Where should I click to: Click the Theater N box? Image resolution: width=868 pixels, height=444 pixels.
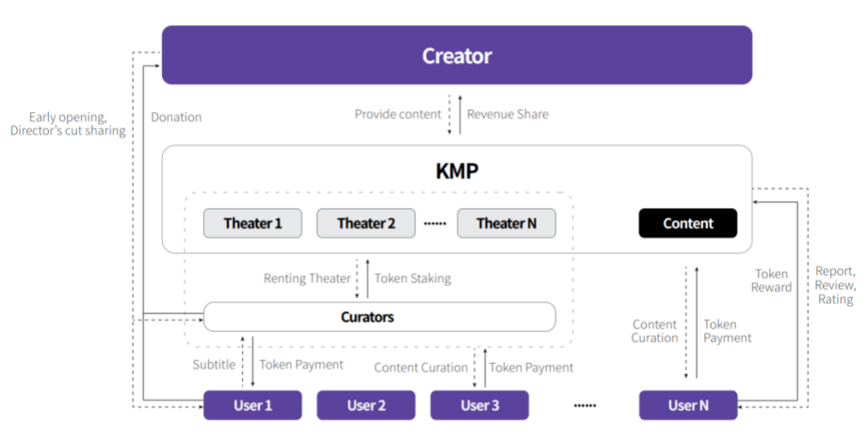(506, 223)
